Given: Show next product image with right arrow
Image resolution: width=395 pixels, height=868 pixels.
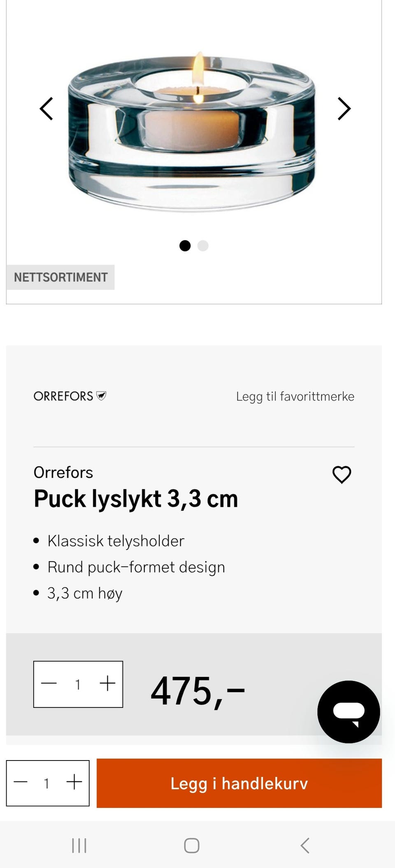Looking at the screenshot, I should (344, 109).
